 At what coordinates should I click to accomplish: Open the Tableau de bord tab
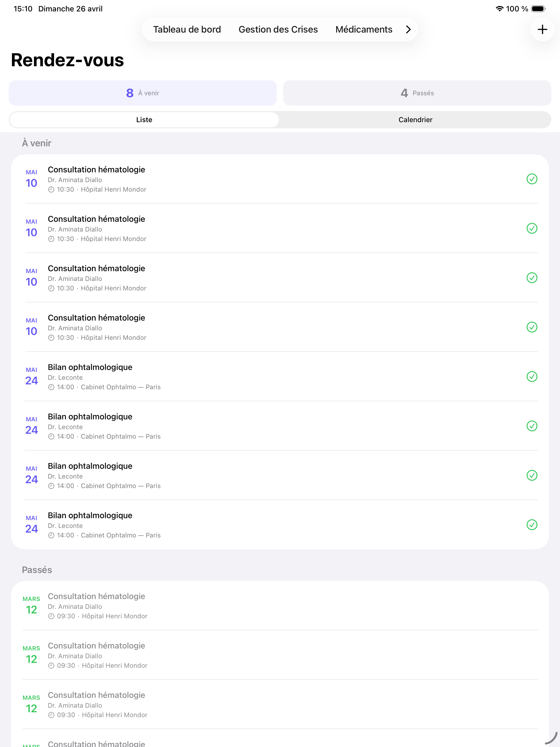tap(187, 29)
